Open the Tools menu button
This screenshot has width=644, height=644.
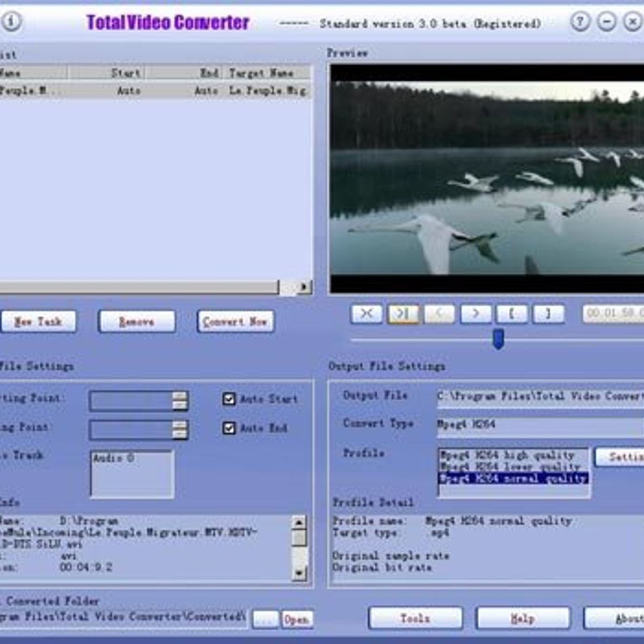[x=415, y=618]
